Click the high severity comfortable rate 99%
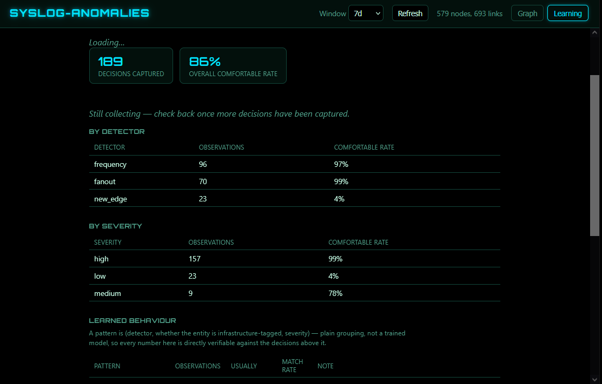 [x=335, y=259]
